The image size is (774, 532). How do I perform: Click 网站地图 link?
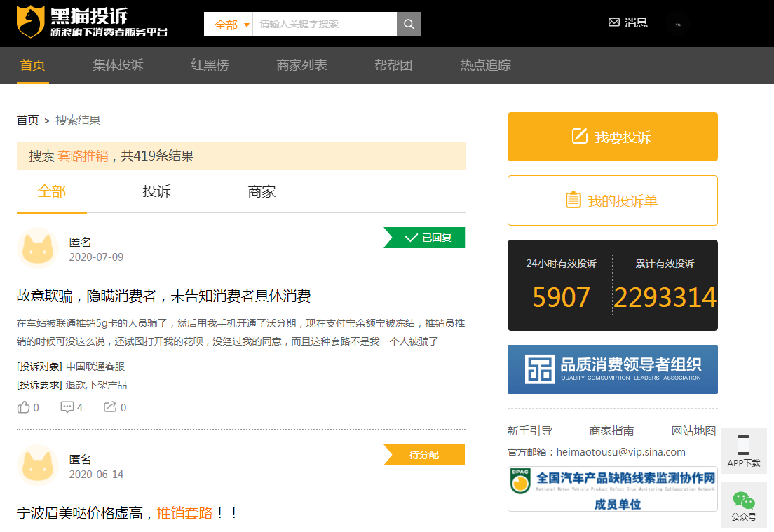(693, 431)
